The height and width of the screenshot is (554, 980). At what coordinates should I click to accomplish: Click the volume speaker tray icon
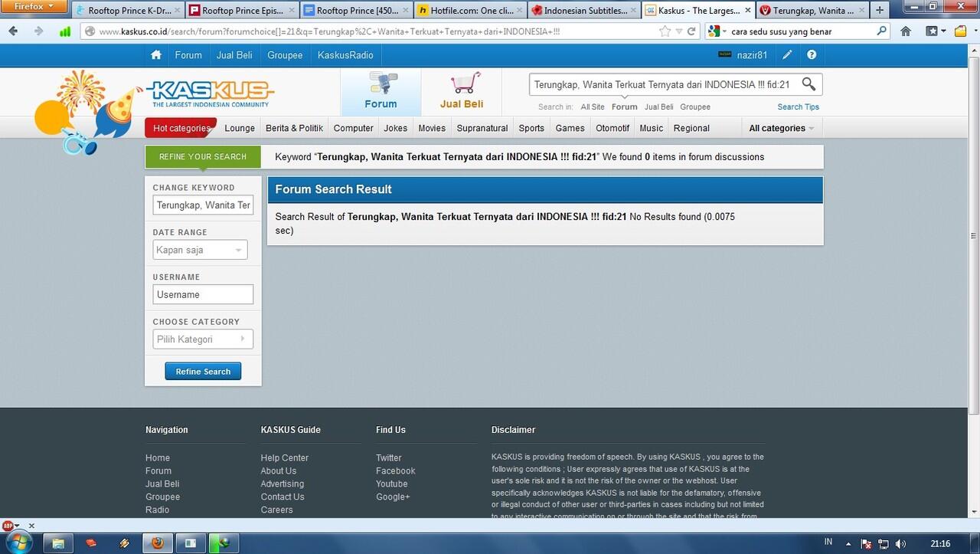click(900, 544)
